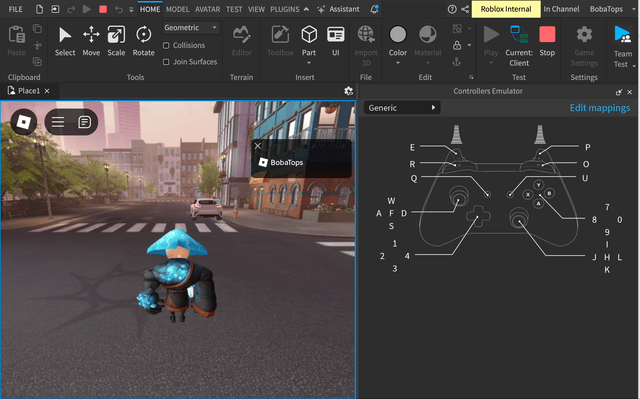Click the left thumbstick on controller
Screen dimensions: 640x399
click(459, 196)
